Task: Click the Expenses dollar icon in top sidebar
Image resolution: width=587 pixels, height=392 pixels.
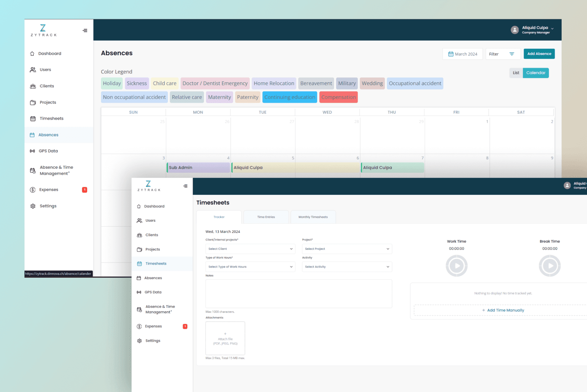Action: (x=33, y=190)
